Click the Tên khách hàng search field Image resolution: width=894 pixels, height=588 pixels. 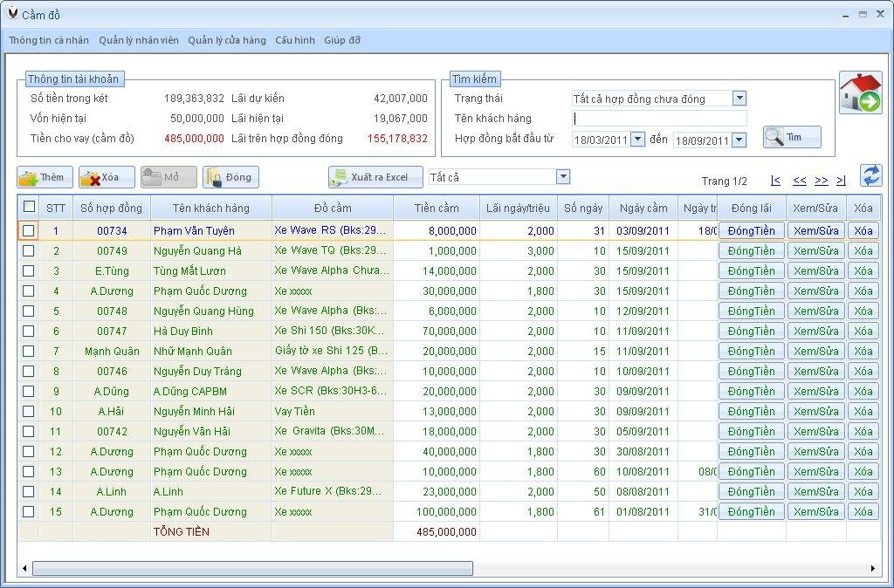pyautogui.click(x=659, y=118)
